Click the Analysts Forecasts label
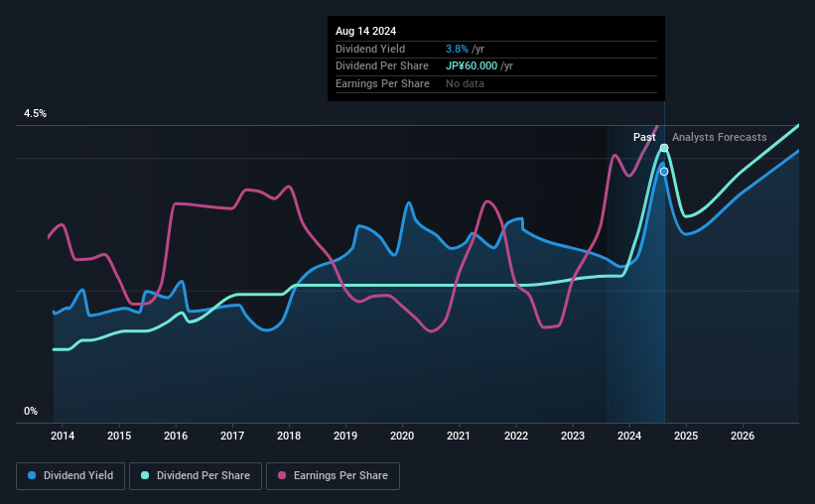815x504 pixels. coord(720,137)
